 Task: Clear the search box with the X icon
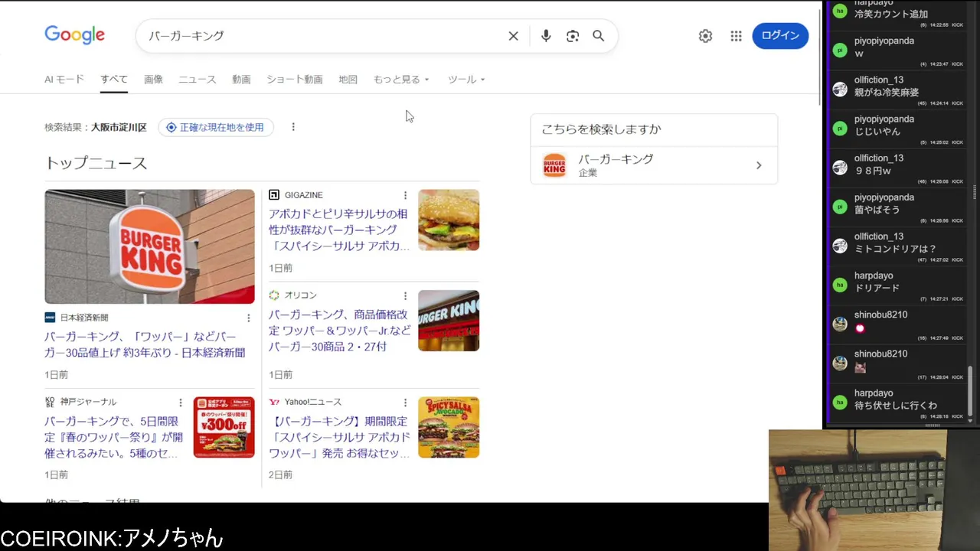pos(514,36)
